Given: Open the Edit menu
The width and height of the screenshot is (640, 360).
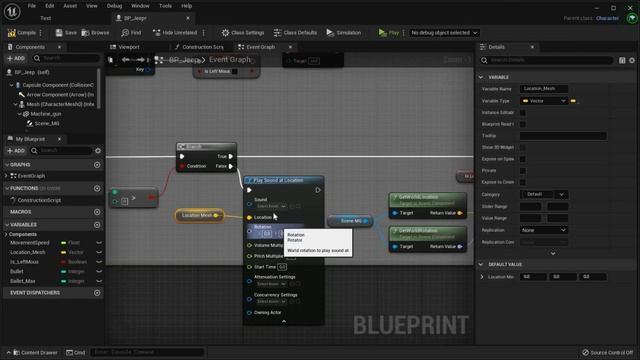Looking at the screenshot, I should tap(50, 6).
